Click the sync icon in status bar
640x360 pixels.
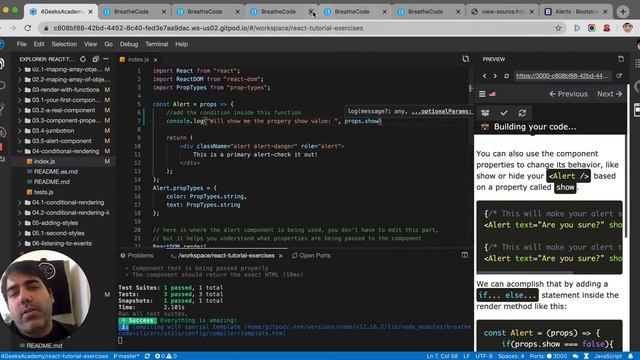147,356
